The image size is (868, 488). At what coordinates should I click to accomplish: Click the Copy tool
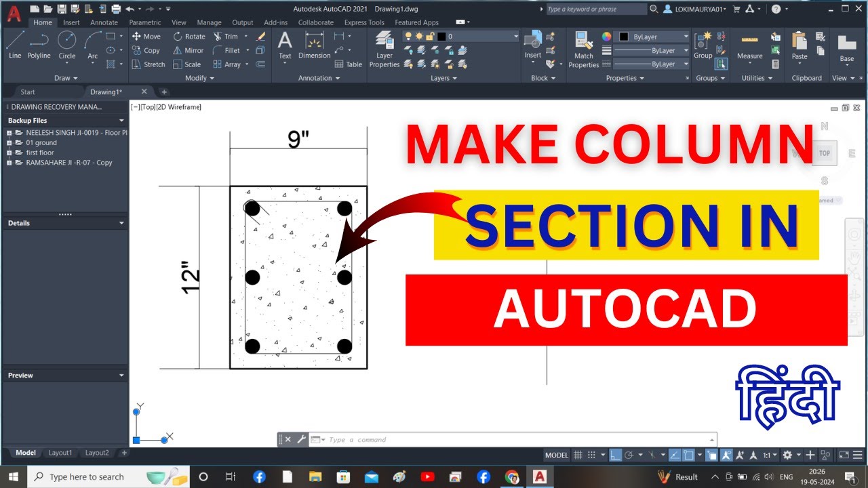point(146,50)
